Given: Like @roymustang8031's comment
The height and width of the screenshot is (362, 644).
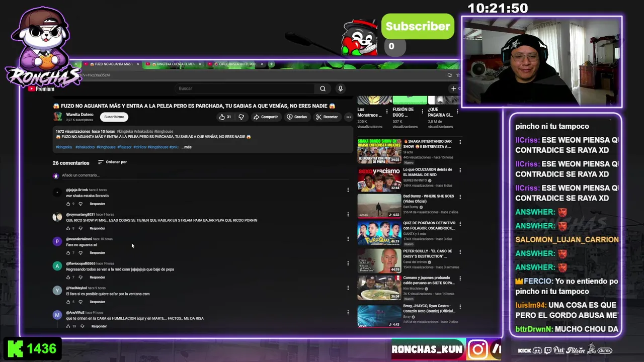Looking at the screenshot, I should 68,228.
